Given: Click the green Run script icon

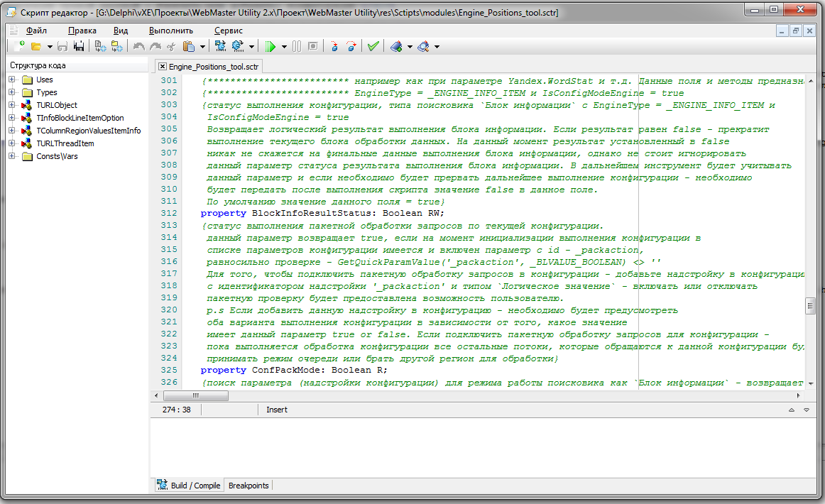Looking at the screenshot, I should click(x=270, y=46).
